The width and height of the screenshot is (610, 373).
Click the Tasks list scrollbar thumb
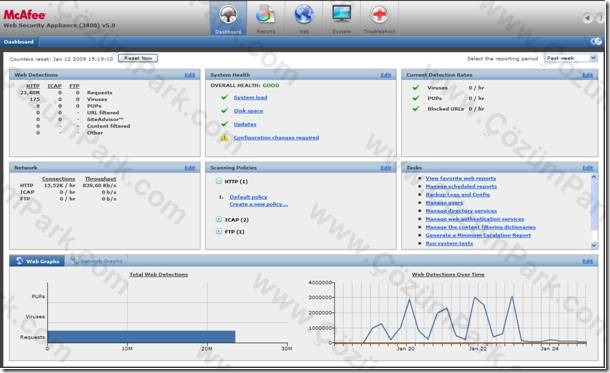pos(594,205)
